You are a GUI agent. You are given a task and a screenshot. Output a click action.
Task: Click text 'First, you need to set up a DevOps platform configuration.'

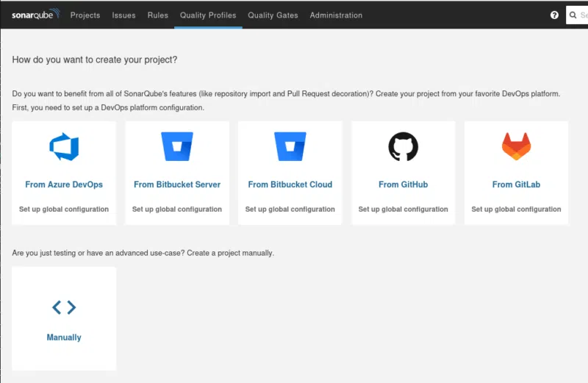(x=108, y=107)
